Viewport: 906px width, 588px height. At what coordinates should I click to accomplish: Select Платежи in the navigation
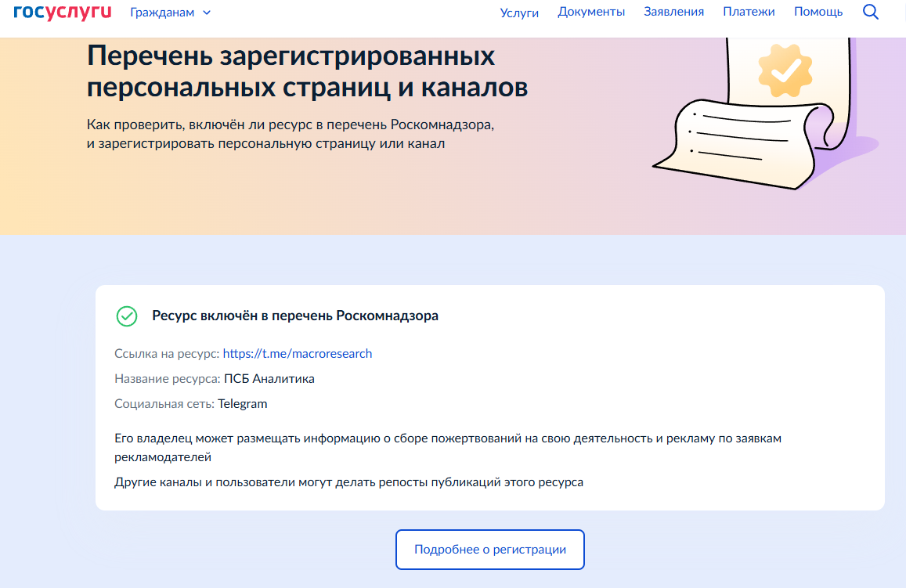click(749, 12)
